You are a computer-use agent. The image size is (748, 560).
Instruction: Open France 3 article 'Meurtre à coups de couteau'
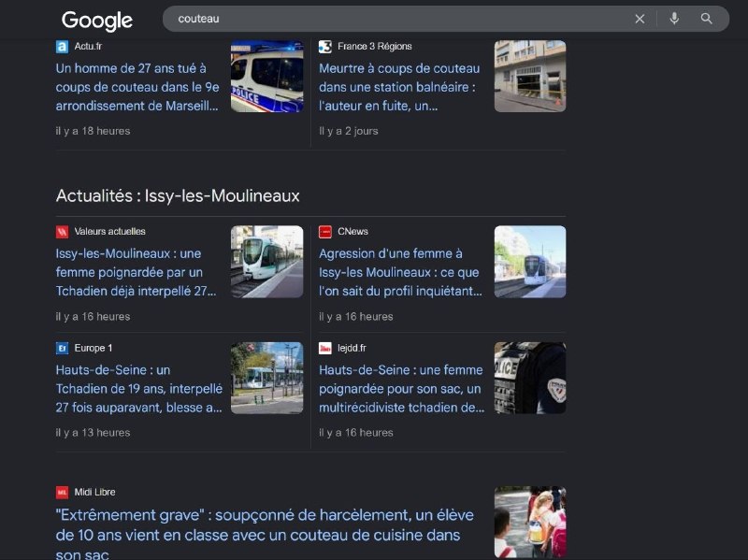tap(399, 87)
